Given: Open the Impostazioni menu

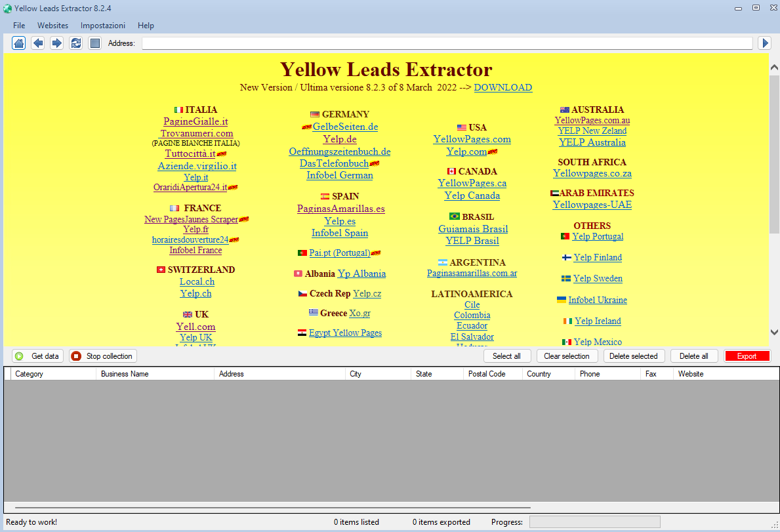Looking at the screenshot, I should [102, 25].
